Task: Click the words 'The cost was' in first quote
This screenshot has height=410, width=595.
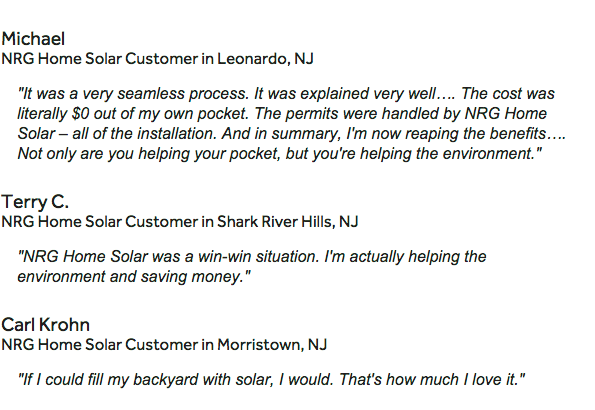Action: tap(508, 94)
